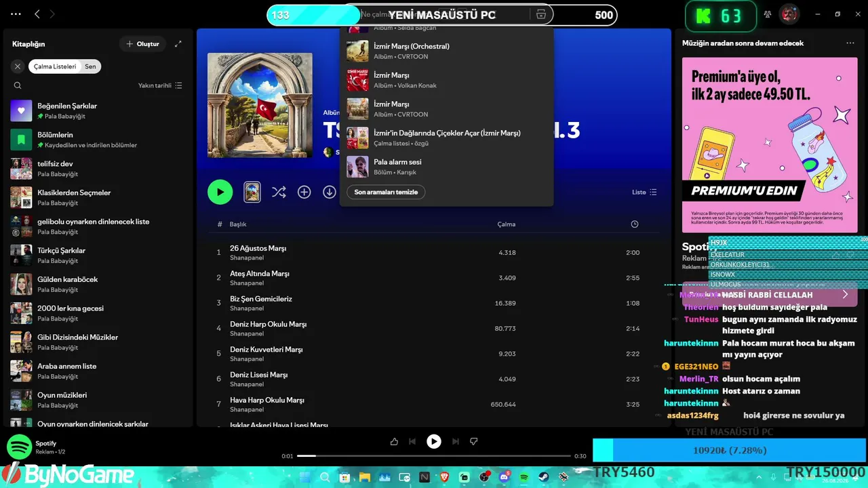Click the PREMIUM'U EDİN ad button

point(744,190)
